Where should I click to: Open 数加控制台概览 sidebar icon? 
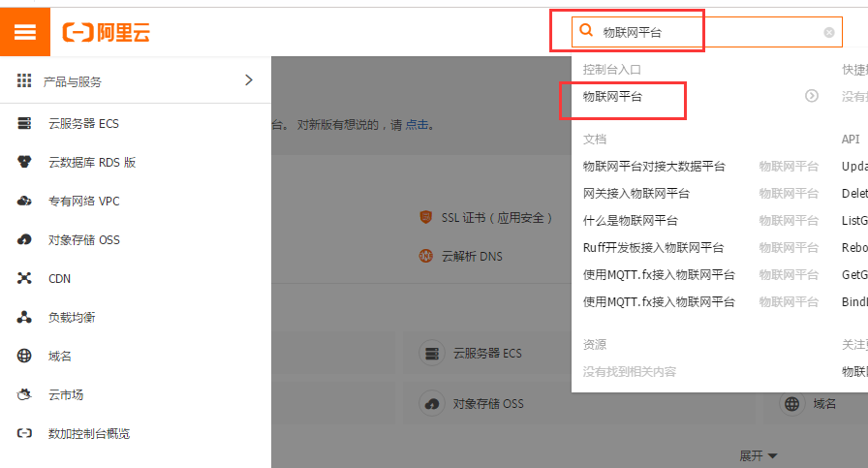(24, 433)
